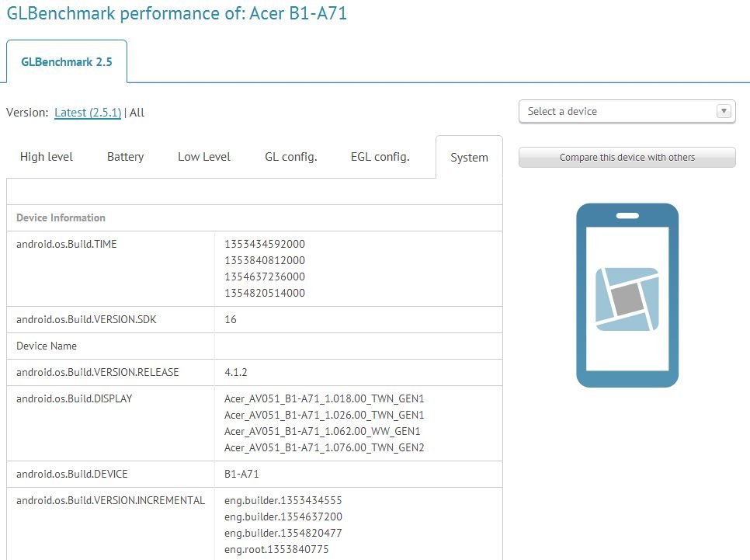Click the SDK value 16
This screenshot has width=750, height=560.
pos(231,319)
